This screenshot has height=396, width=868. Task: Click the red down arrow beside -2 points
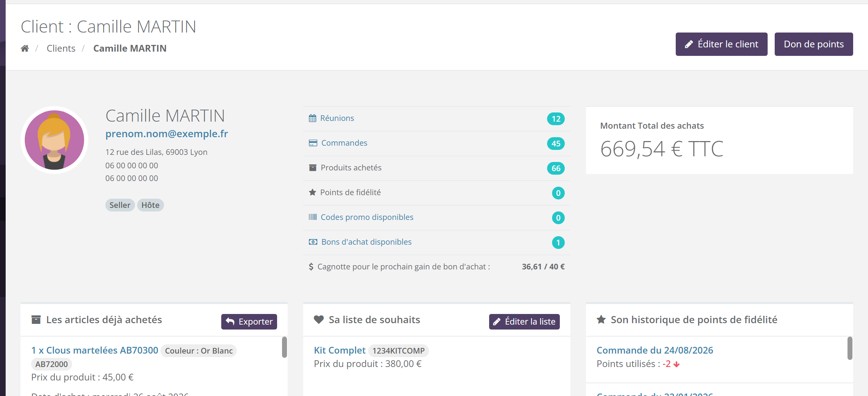coord(676,364)
